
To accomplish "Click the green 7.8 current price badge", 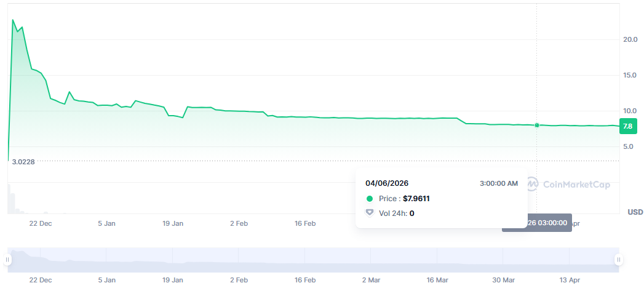I will tap(627, 126).
